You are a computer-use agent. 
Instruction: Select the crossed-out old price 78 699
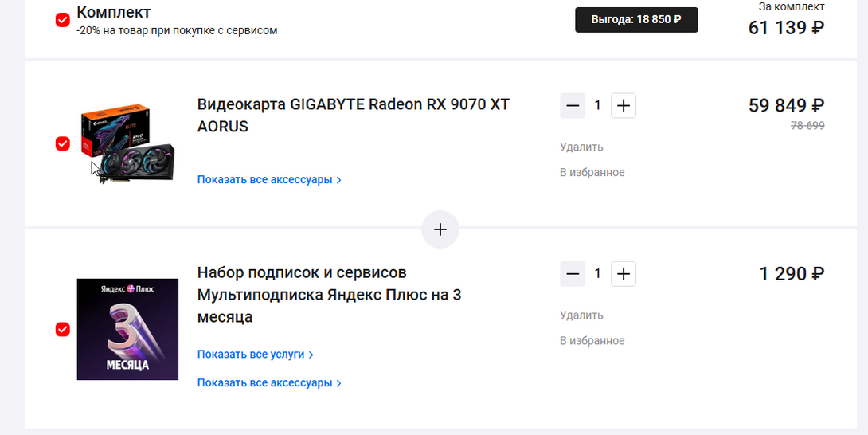pos(807,126)
